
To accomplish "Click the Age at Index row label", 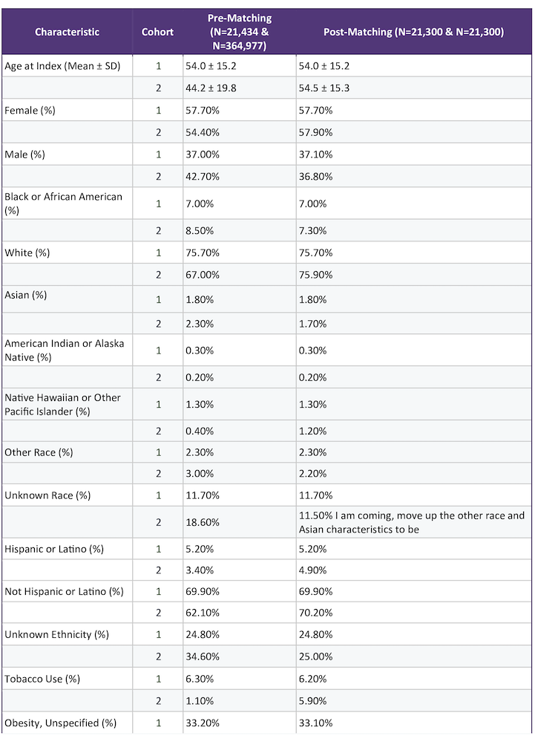I will tap(62, 66).
